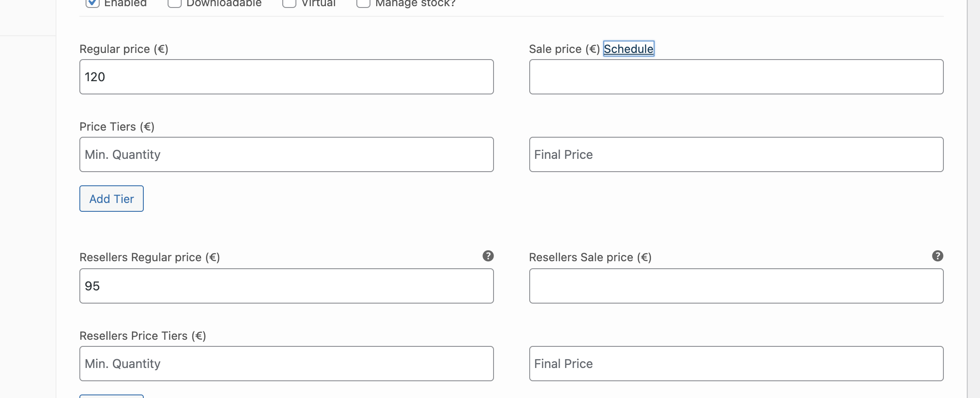Click the Regular price (€) label

pyautogui.click(x=124, y=49)
